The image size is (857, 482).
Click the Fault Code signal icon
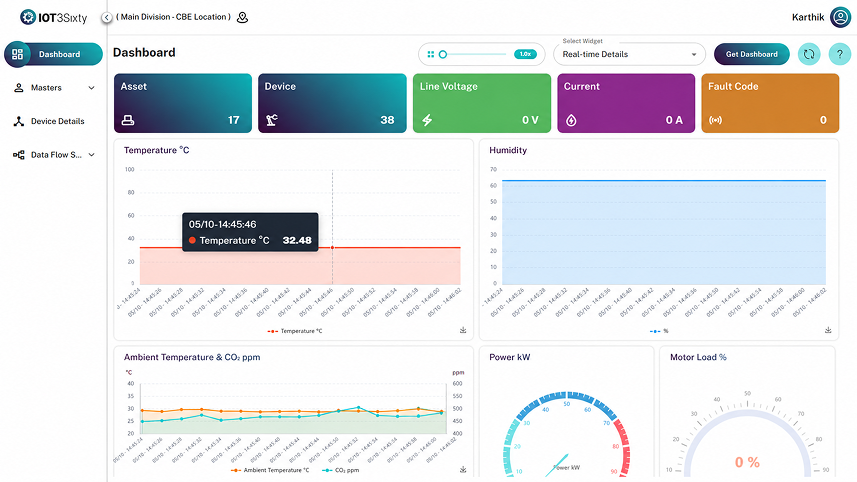pos(715,120)
